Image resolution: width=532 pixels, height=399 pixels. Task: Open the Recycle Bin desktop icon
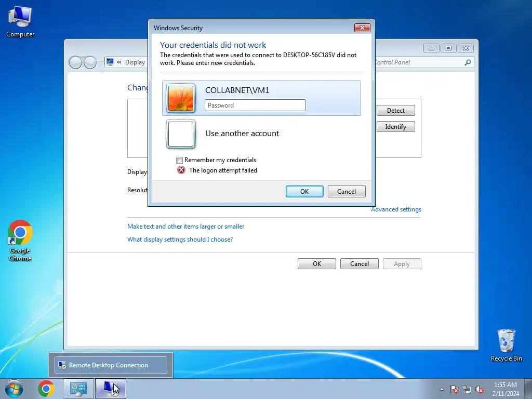[506, 345]
